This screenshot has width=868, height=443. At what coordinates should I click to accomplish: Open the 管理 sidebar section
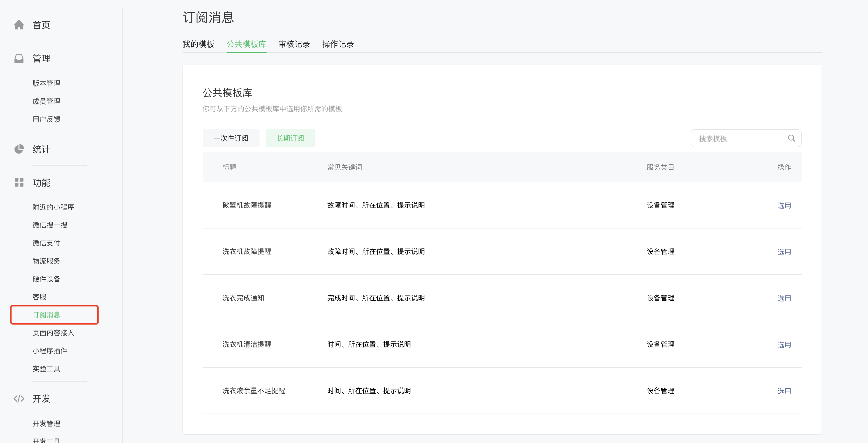click(x=41, y=59)
